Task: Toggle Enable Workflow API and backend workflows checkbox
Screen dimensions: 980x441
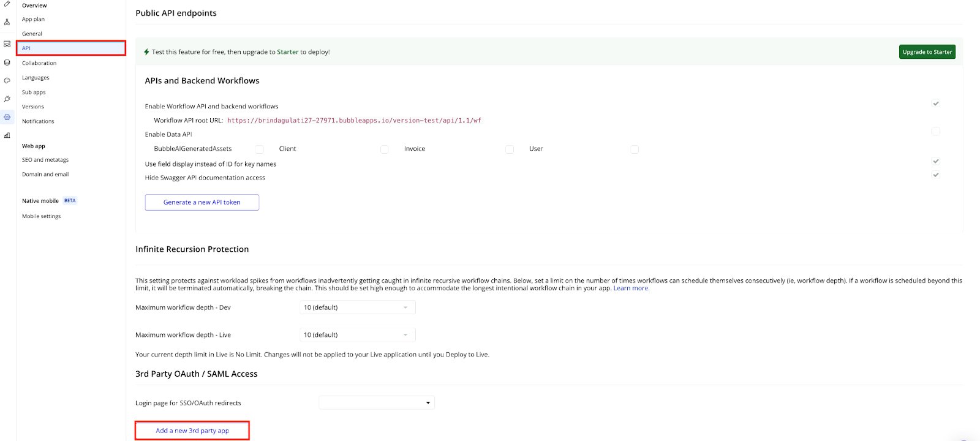Action: (x=935, y=104)
